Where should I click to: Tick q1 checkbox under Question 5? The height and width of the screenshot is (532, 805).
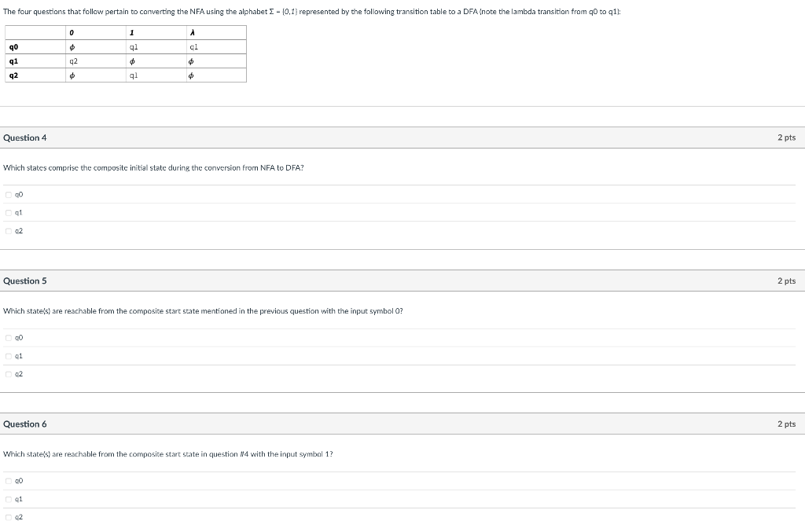point(8,356)
